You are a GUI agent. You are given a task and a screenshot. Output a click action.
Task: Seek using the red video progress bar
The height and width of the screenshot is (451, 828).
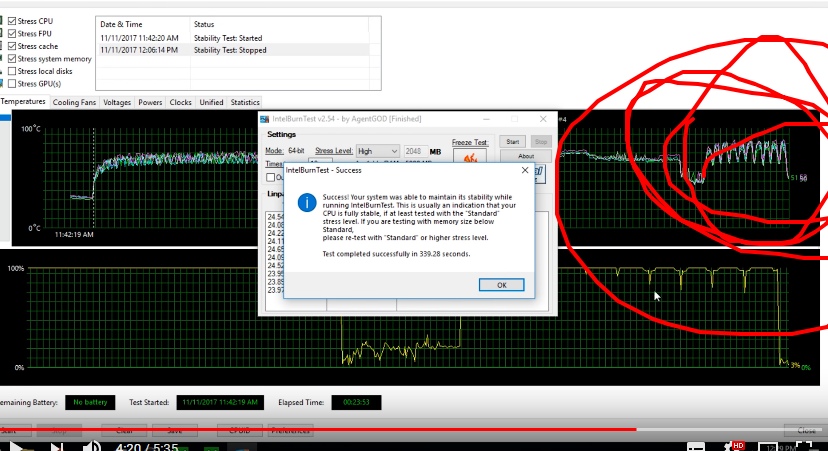pyautogui.click(x=400, y=429)
